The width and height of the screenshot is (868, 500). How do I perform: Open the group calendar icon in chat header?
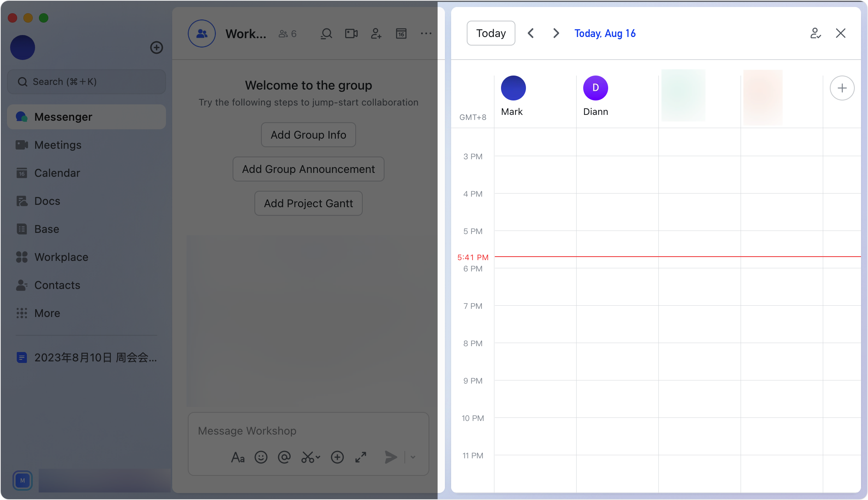401,34
